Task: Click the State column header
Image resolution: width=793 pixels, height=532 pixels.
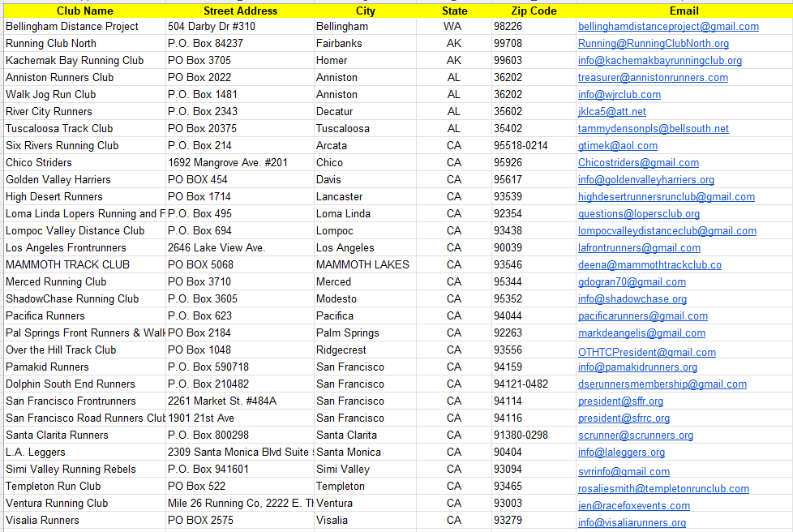Action: 454,11
